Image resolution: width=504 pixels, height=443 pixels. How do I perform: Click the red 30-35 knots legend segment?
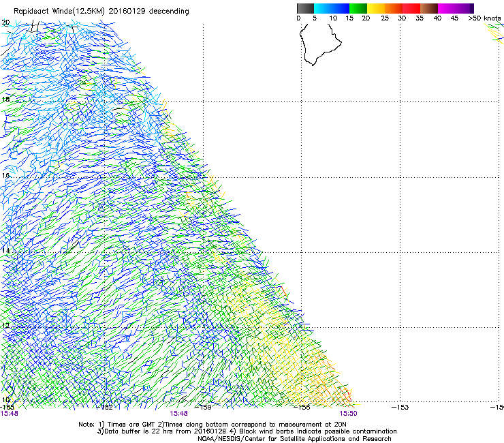tap(411, 8)
